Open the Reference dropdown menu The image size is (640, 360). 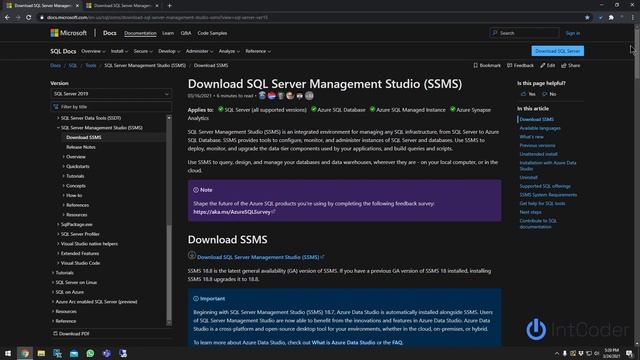point(258,51)
